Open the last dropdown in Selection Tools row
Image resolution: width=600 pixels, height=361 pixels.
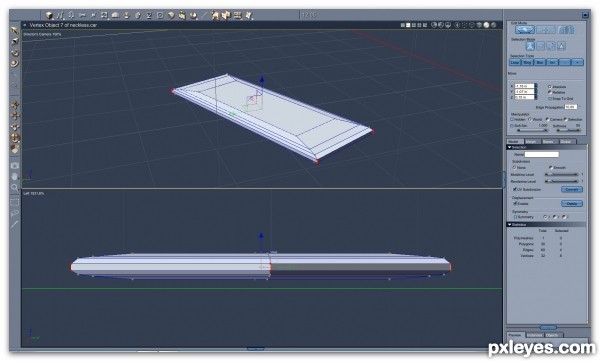[577, 62]
